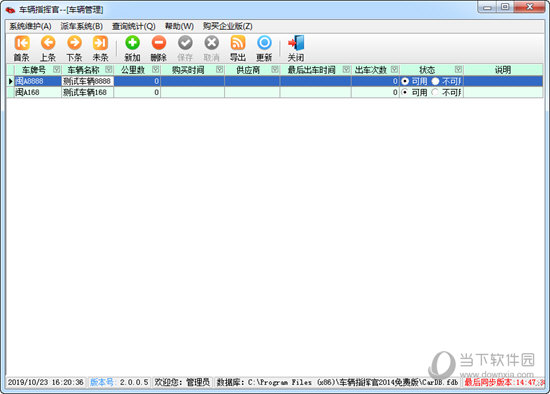Go to previous record with 上条
The height and width of the screenshot is (394, 550).
tap(48, 48)
